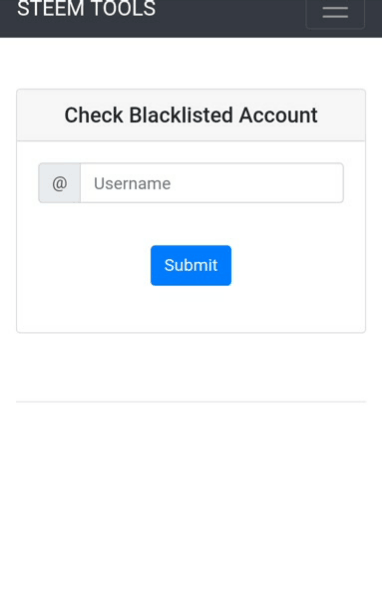382x598 pixels.
Task: Click the word Blacklisted in the heading
Action: [x=181, y=115]
